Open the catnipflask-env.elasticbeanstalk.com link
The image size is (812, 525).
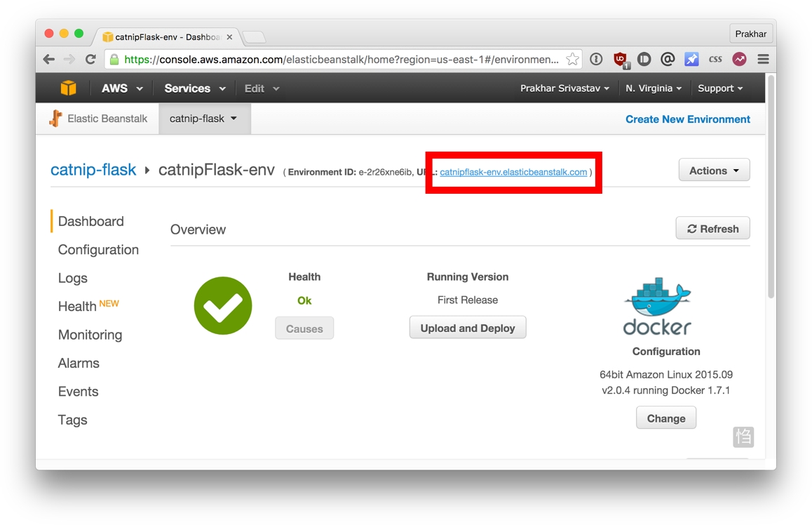coord(513,172)
